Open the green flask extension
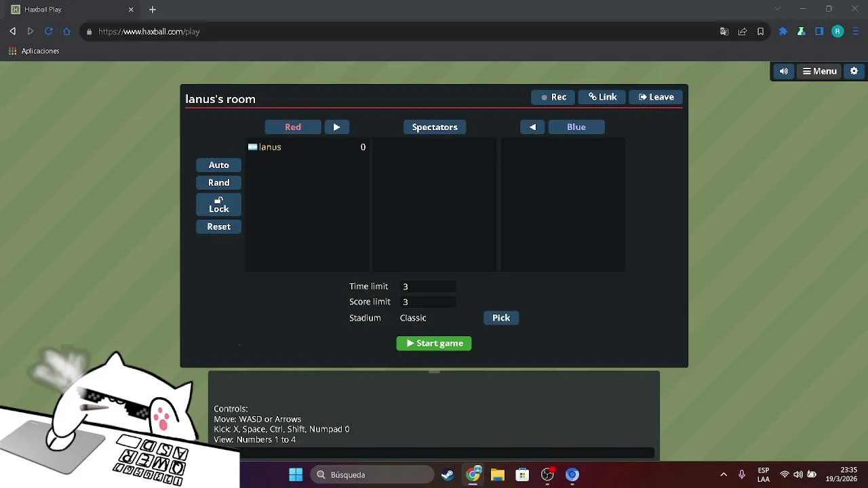 coord(801,31)
